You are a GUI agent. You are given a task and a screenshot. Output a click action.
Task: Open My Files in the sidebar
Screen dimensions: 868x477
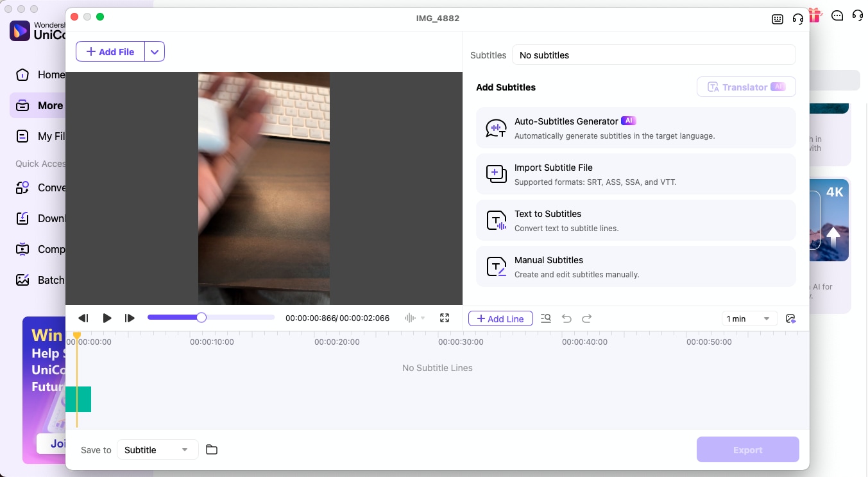tap(40, 136)
